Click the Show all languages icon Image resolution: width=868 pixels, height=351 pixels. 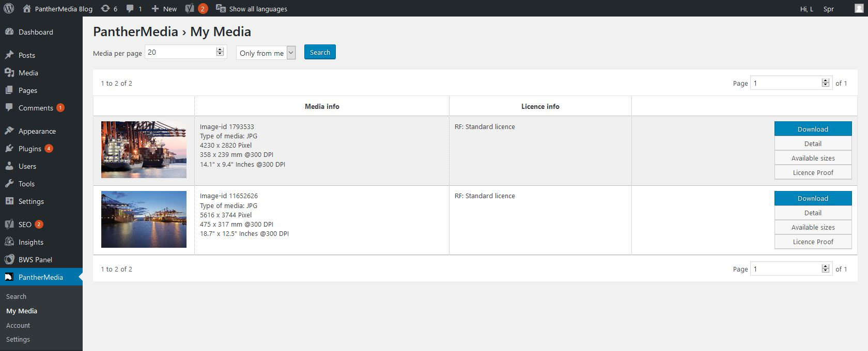(x=221, y=8)
